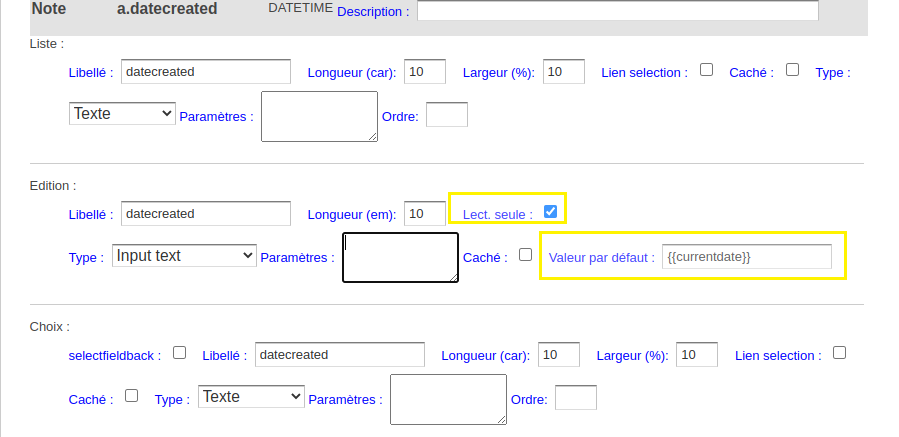Tick the Caché checkbox in Edition section
The height and width of the screenshot is (437, 899).
[525, 255]
